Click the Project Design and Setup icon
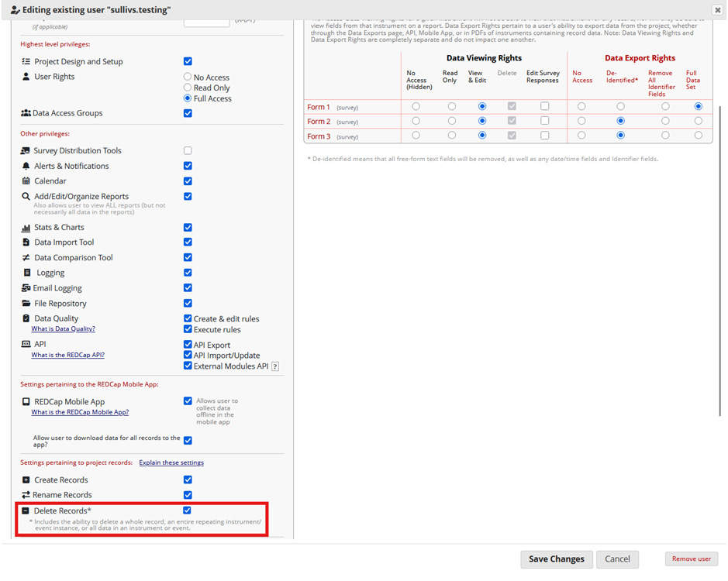Image resolution: width=728 pixels, height=581 pixels. pos(26,62)
